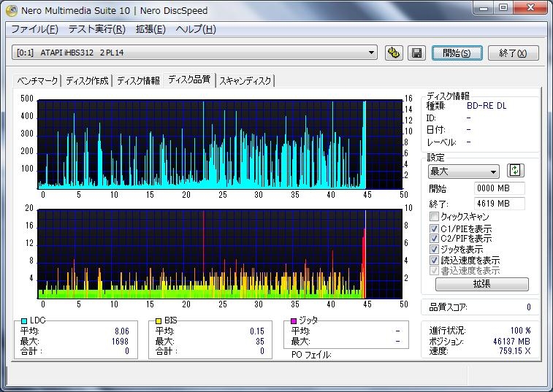553x392 pixels.
Task: Click the BIS 平均 value 0.15
Action: pyautogui.click(x=256, y=331)
